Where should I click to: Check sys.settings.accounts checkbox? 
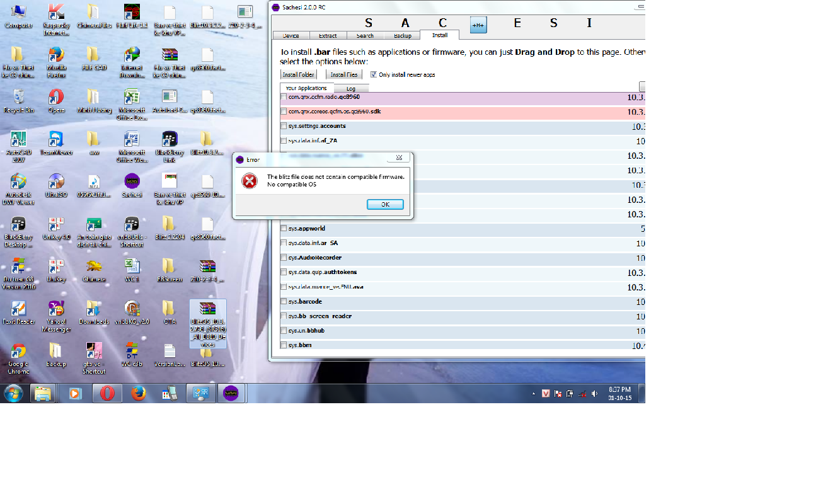point(284,126)
